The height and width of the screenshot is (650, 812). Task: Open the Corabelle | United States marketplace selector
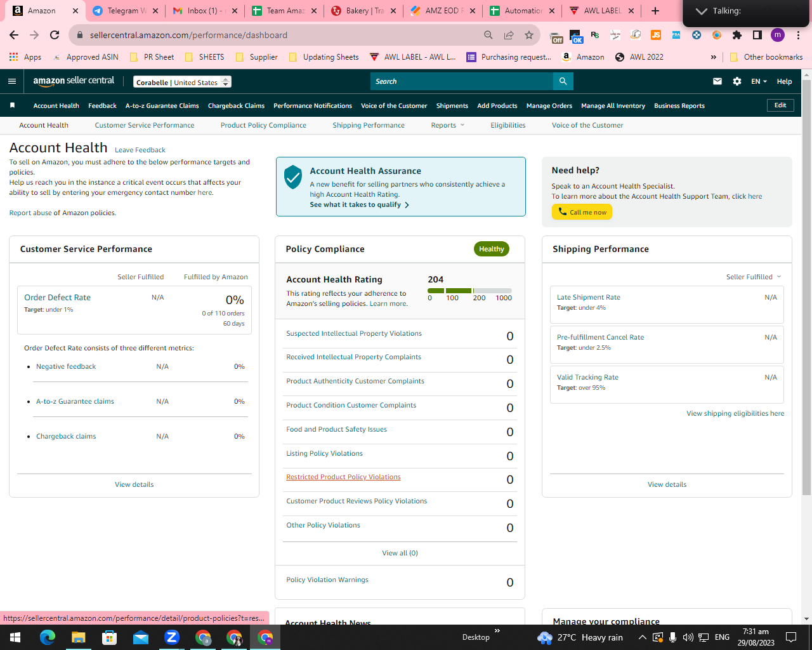click(182, 82)
